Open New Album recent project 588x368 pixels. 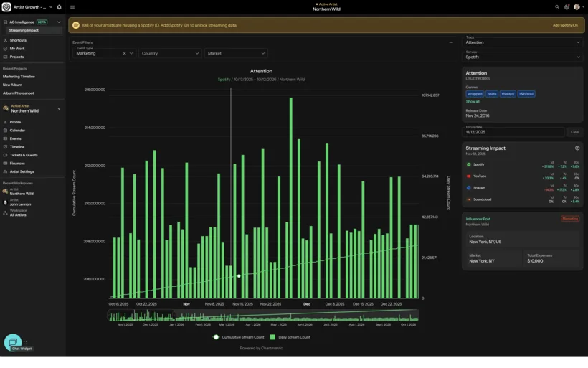(x=12, y=85)
